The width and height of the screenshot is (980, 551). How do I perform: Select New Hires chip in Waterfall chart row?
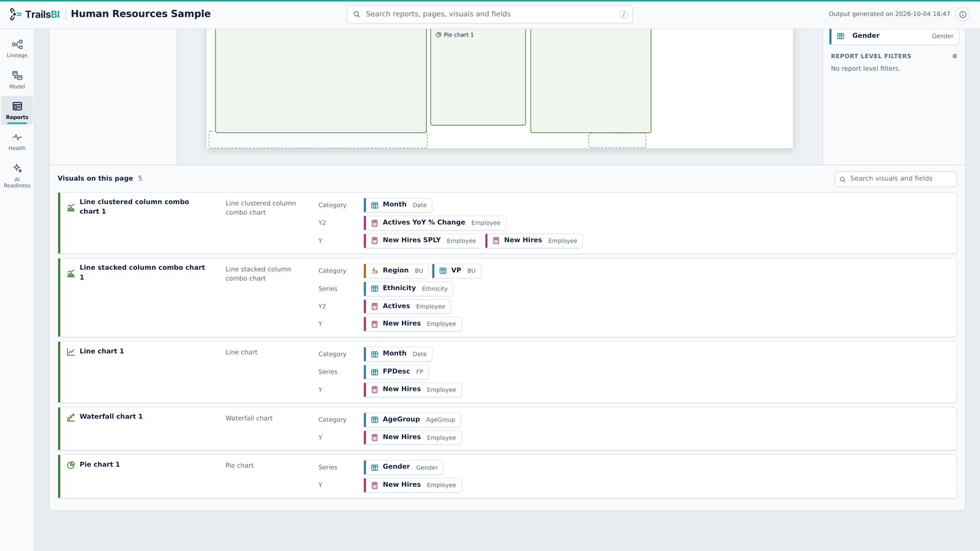[x=413, y=437]
